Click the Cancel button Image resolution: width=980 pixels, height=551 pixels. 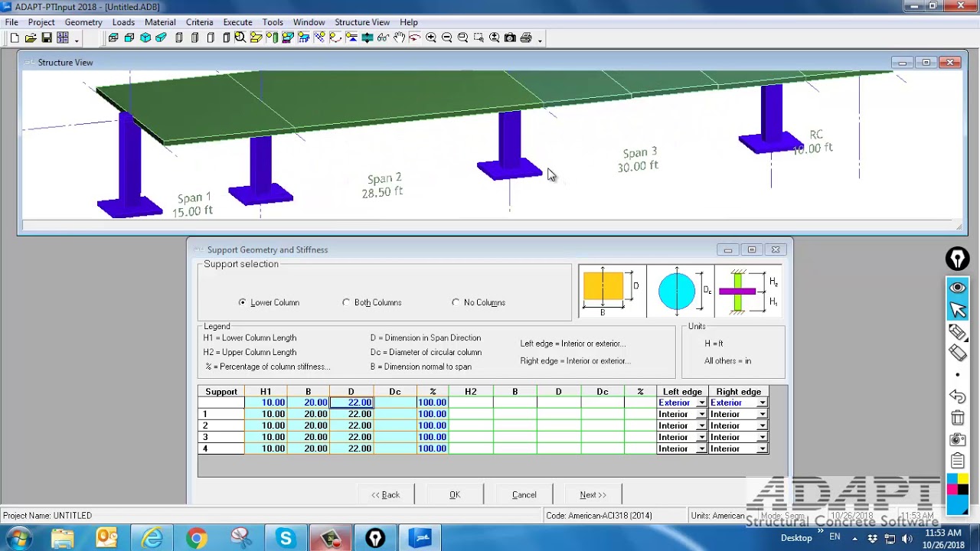[x=524, y=495]
